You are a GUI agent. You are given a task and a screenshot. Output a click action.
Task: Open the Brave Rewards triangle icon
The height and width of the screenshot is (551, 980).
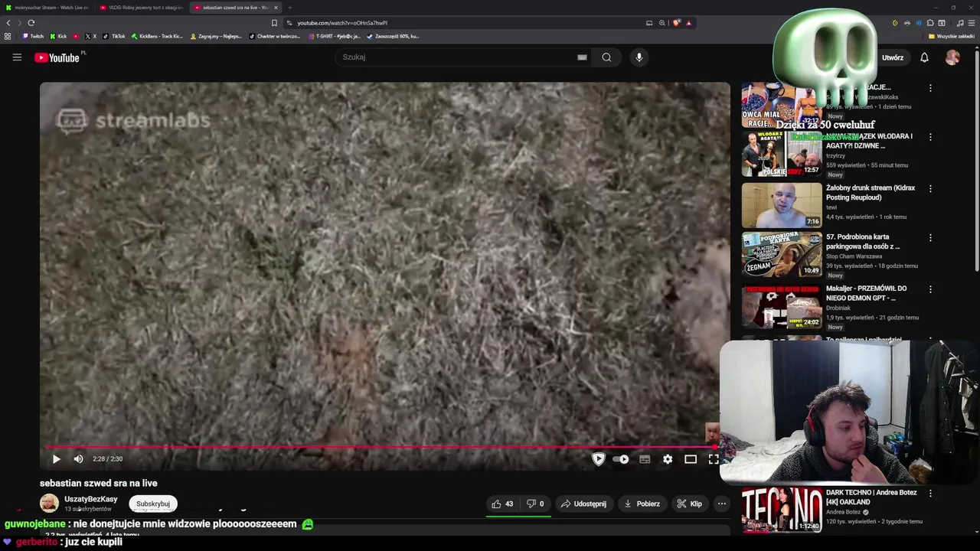point(689,23)
